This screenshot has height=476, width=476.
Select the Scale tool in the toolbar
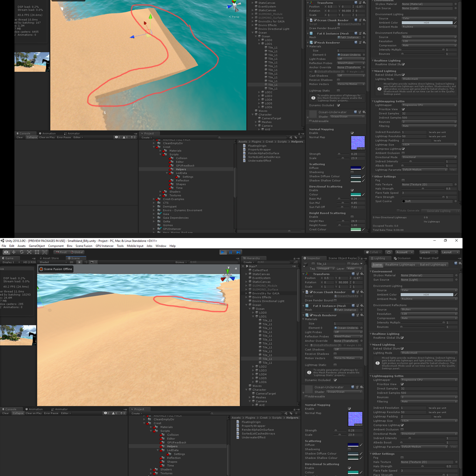[29, 252]
